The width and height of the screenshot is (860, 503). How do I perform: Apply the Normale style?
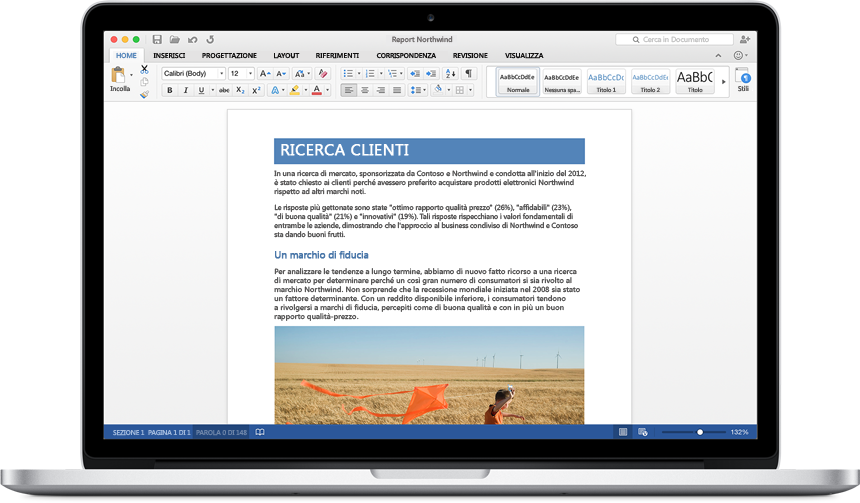tap(518, 82)
